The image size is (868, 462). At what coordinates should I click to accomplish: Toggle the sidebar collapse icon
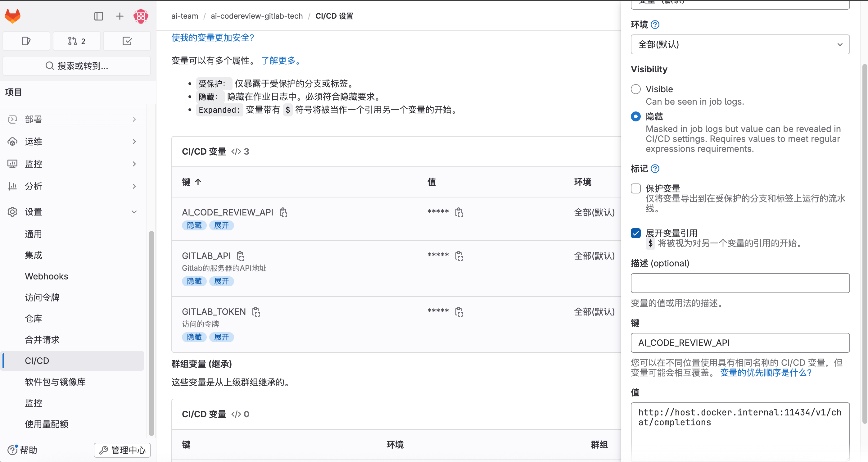[x=98, y=16]
